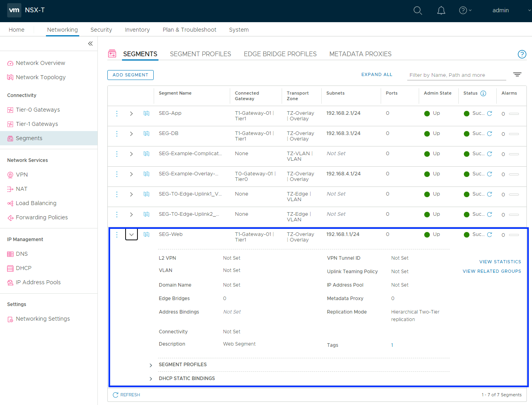Open VIEW STATISTICS link for SEG-Web
532x405 pixels.
point(500,262)
